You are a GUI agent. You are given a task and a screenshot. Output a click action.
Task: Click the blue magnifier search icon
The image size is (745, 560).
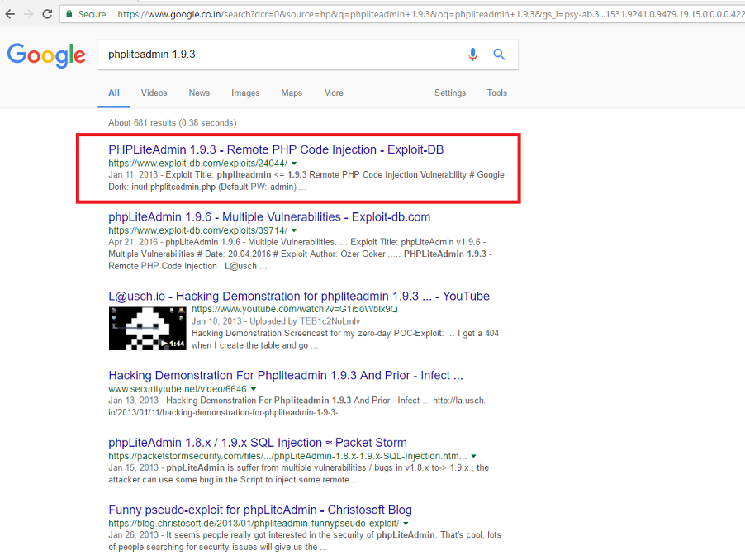[499, 55]
